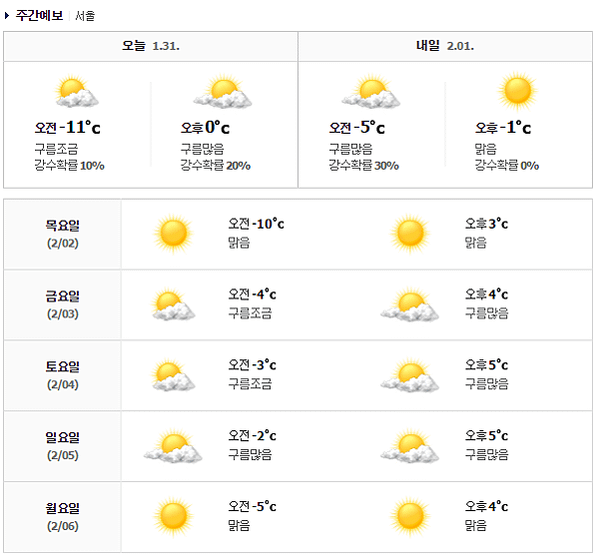
Task: Expand the 주간예보 arrow marker
Action: (x=7, y=16)
